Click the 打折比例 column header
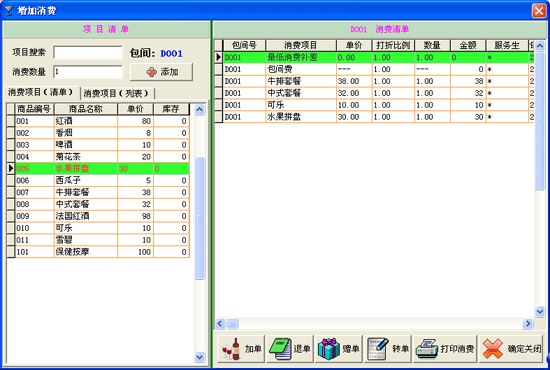 coord(393,45)
